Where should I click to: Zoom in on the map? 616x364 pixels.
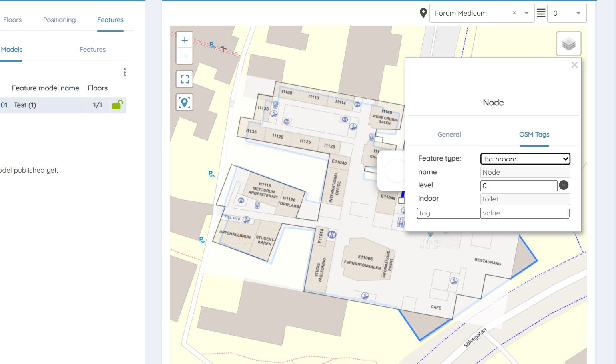point(185,40)
